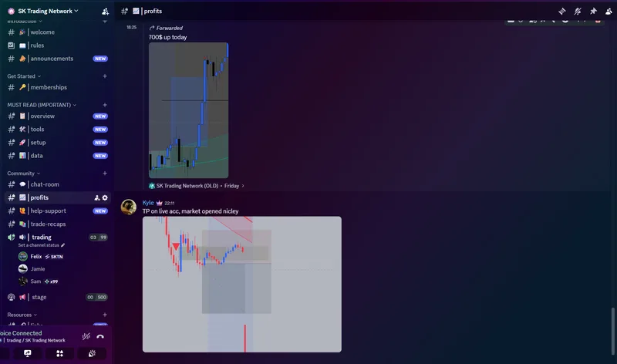Follow the SK Trading Network (OLD) Friday source link

[x=197, y=186]
